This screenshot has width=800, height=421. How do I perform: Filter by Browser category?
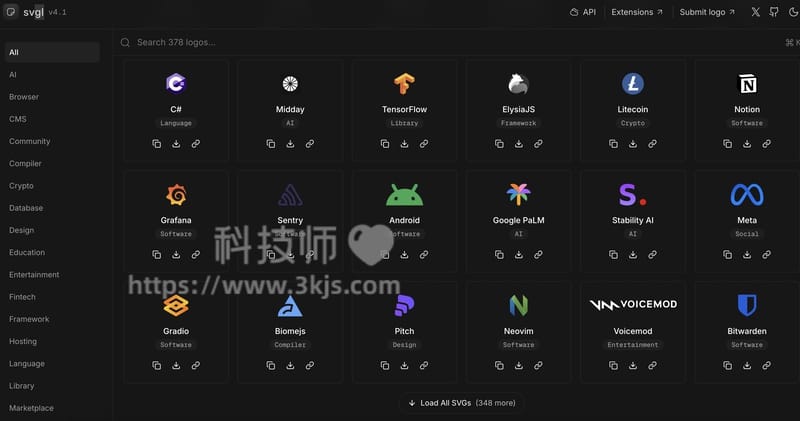[x=24, y=97]
